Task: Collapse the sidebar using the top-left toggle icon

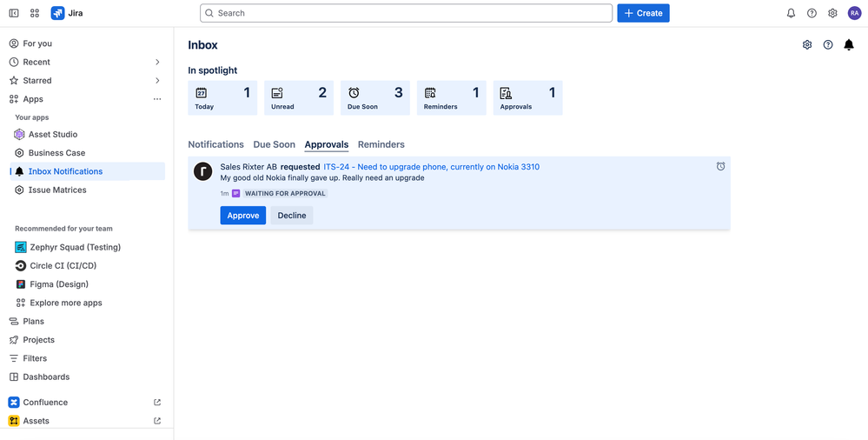Action: [14, 13]
